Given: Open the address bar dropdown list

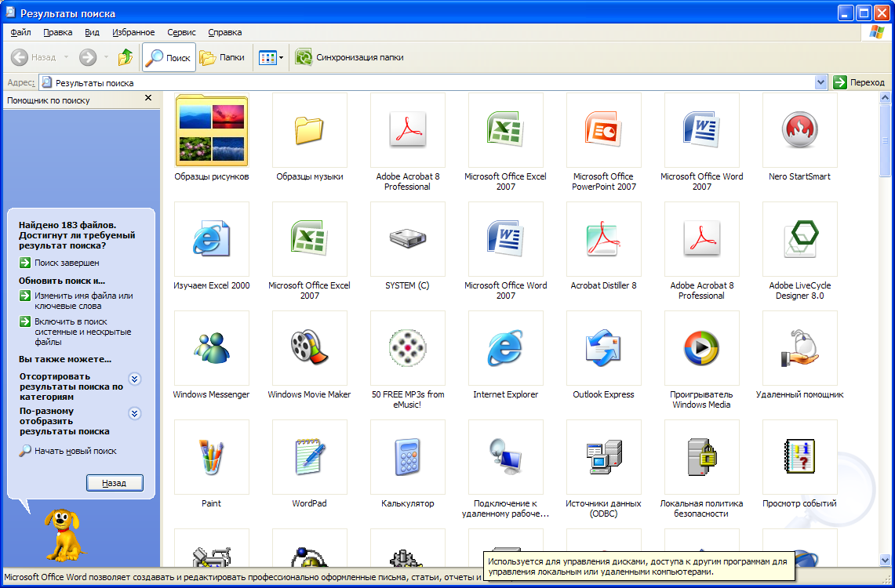Looking at the screenshot, I should click(x=820, y=82).
